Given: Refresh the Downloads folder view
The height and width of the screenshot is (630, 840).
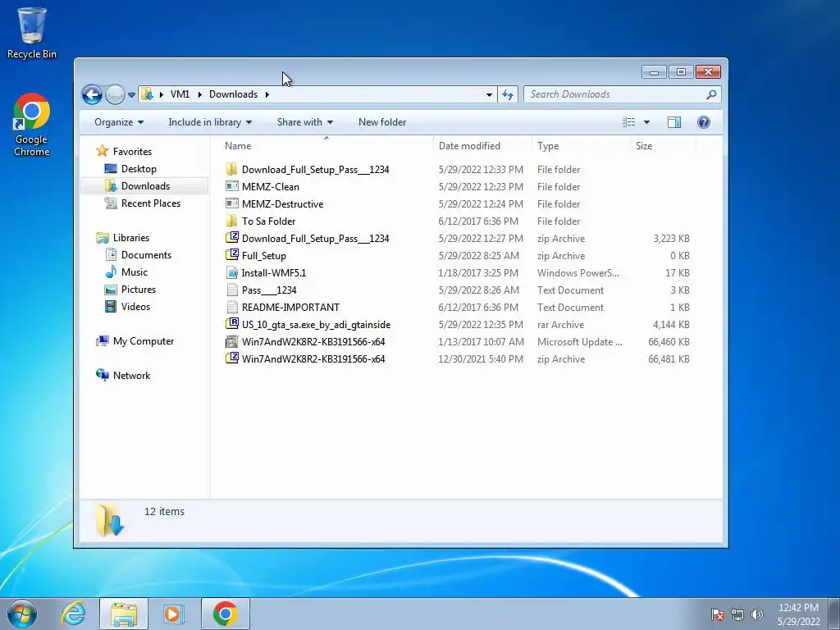Looking at the screenshot, I should tap(507, 95).
